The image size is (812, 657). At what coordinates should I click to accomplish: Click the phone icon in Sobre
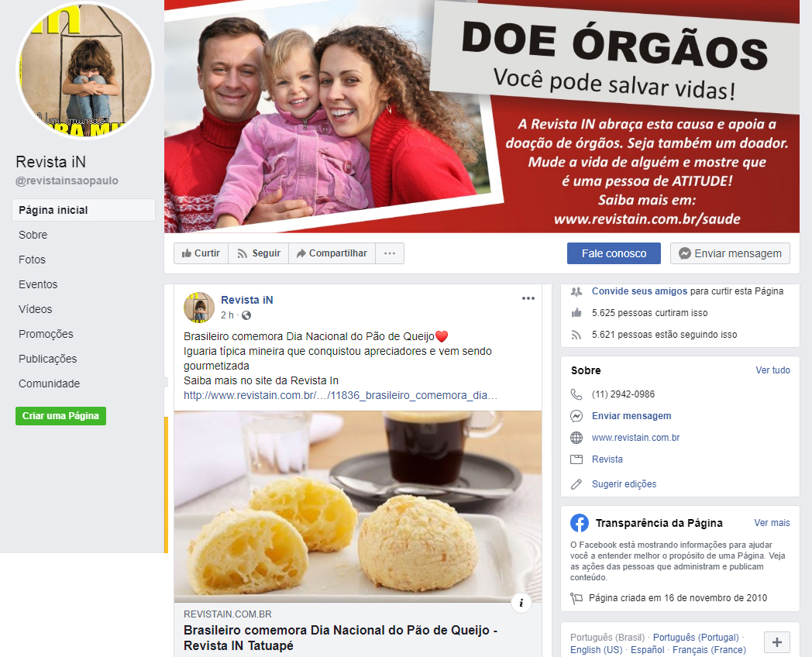pyautogui.click(x=576, y=394)
